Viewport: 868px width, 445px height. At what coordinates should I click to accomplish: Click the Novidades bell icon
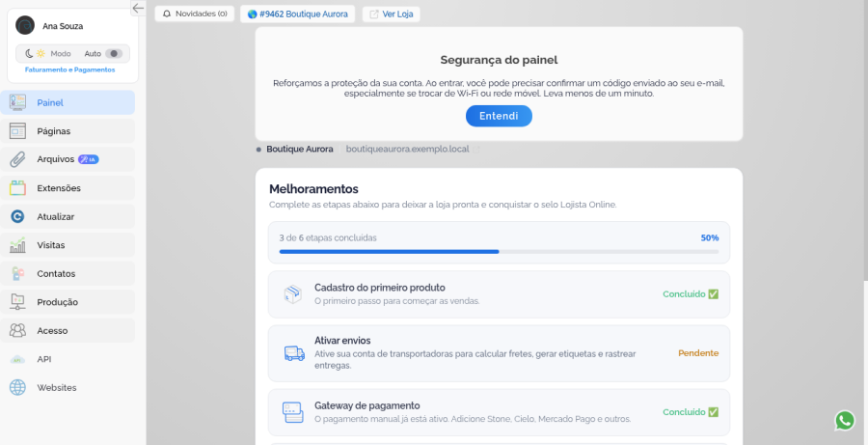[x=167, y=14]
